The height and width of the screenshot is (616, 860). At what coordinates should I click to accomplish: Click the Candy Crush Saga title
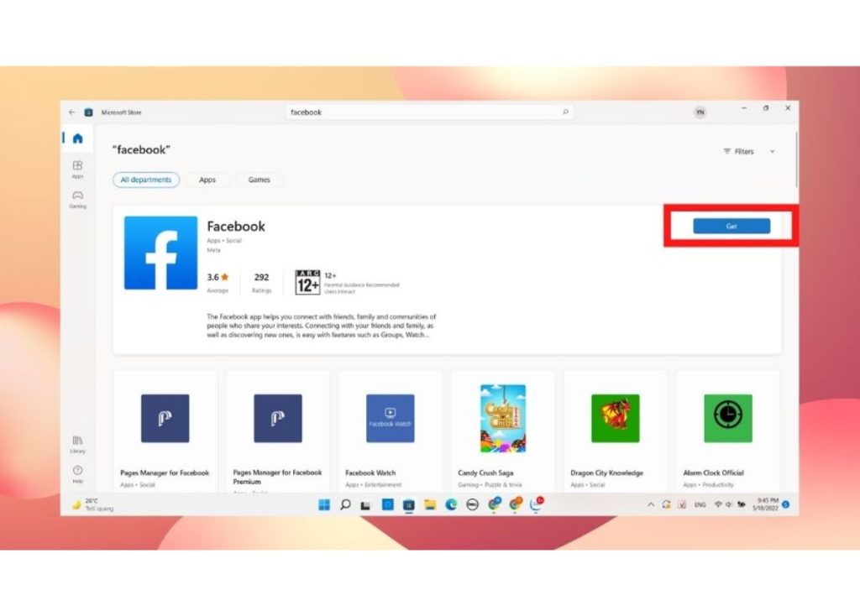click(485, 472)
